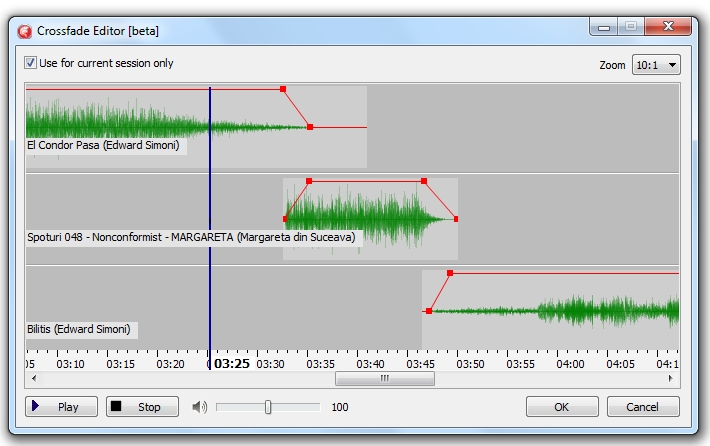The height and width of the screenshot is (446, 710).
Task: Click the Play button
Action: (x=62, y=407)
